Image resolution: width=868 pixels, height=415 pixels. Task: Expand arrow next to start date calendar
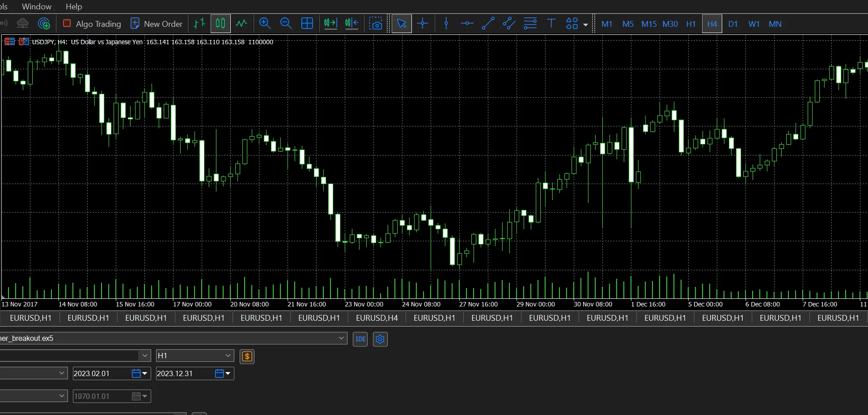[145, 373]
